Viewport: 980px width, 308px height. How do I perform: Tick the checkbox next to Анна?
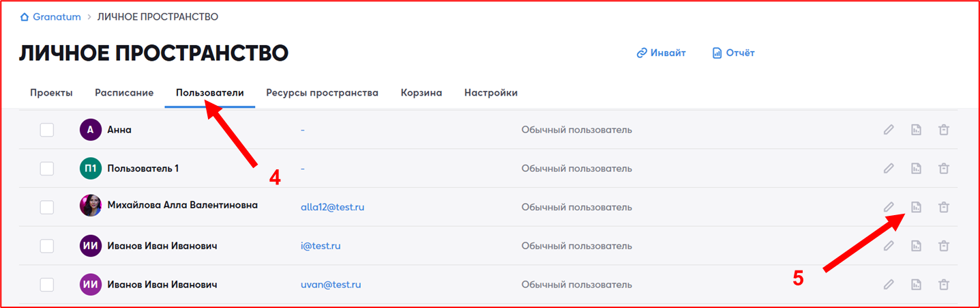pyautogui.click(x=47, y=130)
